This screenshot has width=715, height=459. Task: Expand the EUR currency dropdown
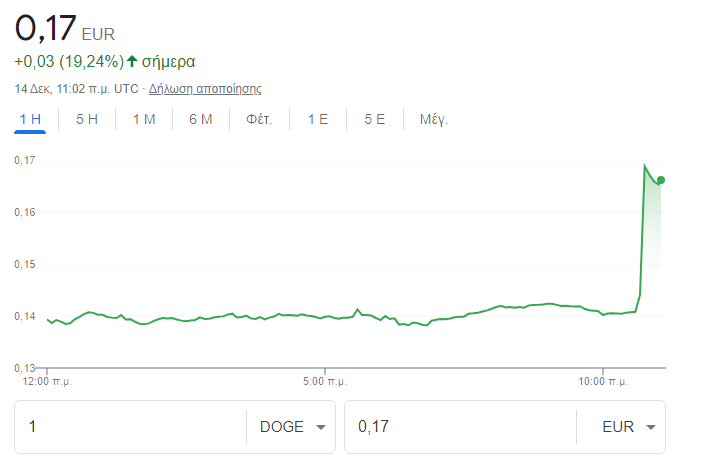tap(627, 427)
